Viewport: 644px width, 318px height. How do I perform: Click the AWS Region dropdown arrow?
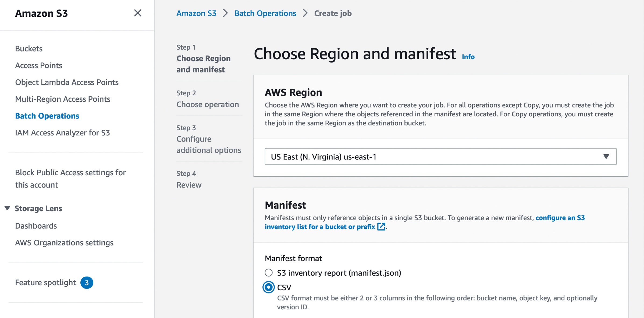tap(606, 156)
